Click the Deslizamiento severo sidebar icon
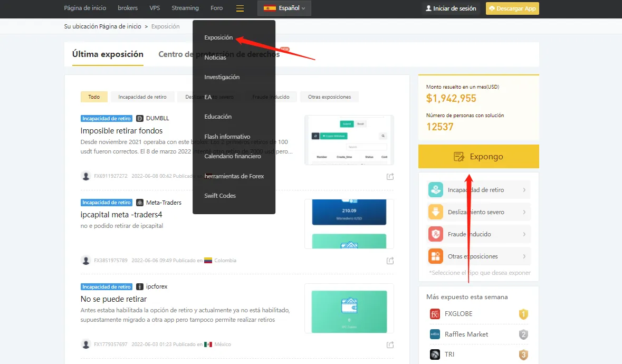This screenshot has width=622, height=364. (436, 212)
